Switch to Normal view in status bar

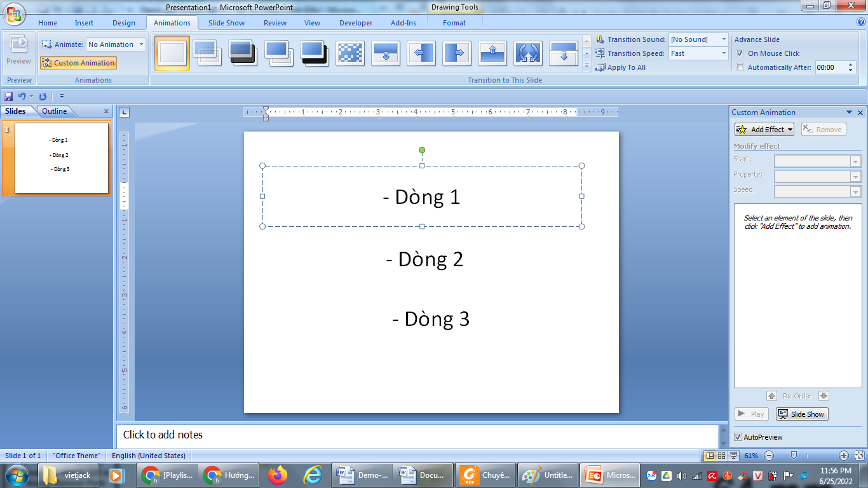point(710,456)
